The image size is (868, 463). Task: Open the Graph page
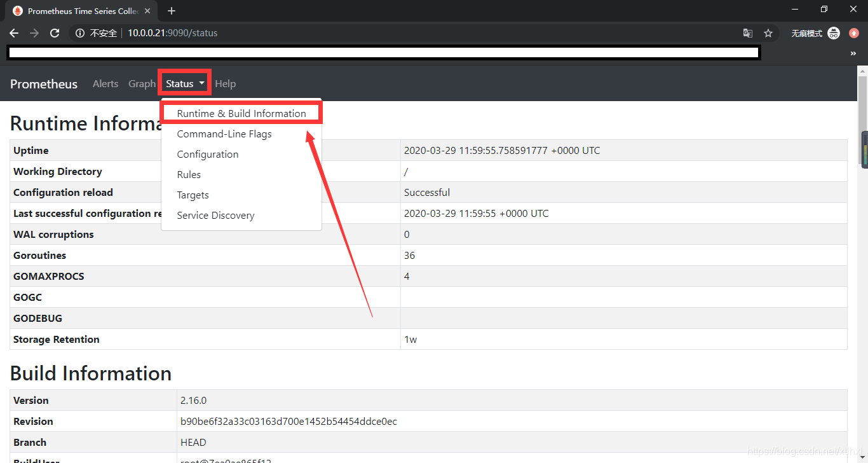click(x=142, y=83)
